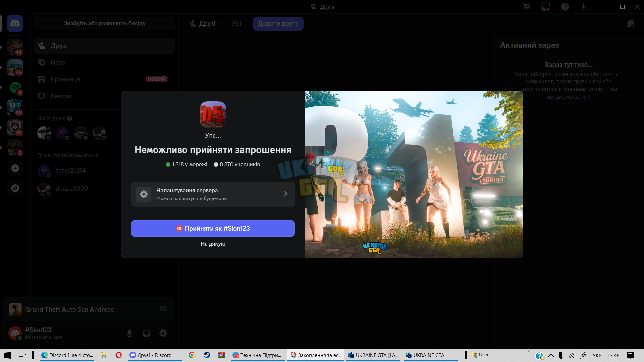Open Discord direct messages home icon
Screen dimensions: 644x362
(15, 23)
